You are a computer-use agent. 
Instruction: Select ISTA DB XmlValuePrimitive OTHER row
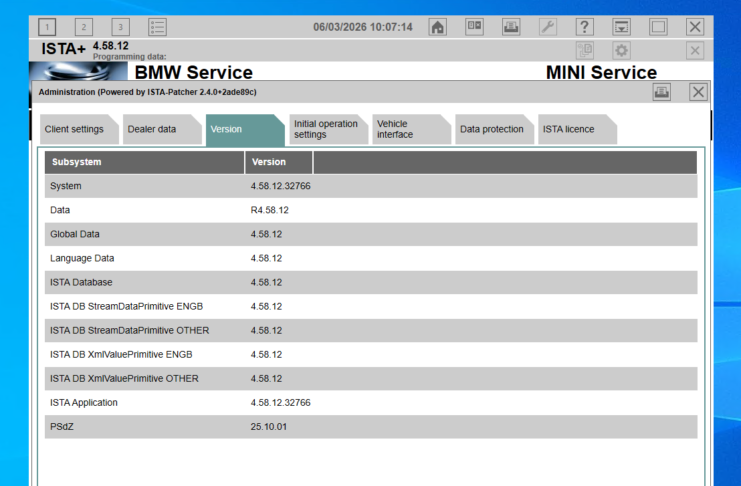[x=371, y=379]
